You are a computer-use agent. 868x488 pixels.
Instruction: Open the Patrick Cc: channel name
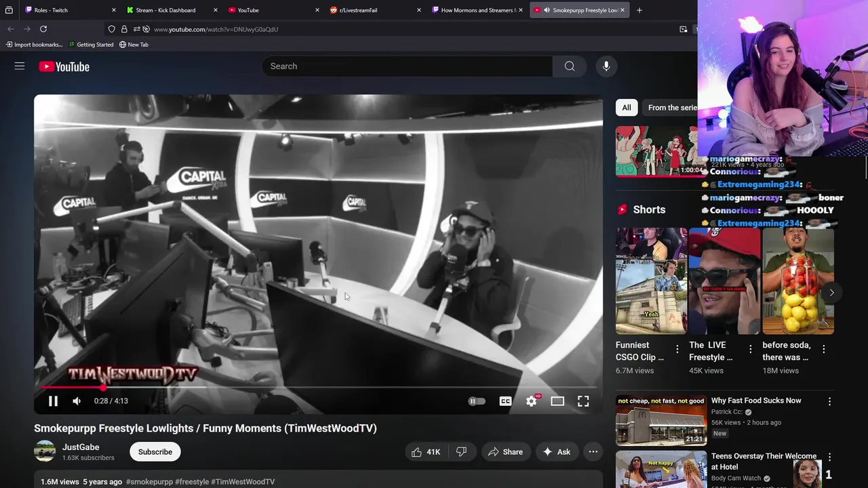[x=727, y=412]
